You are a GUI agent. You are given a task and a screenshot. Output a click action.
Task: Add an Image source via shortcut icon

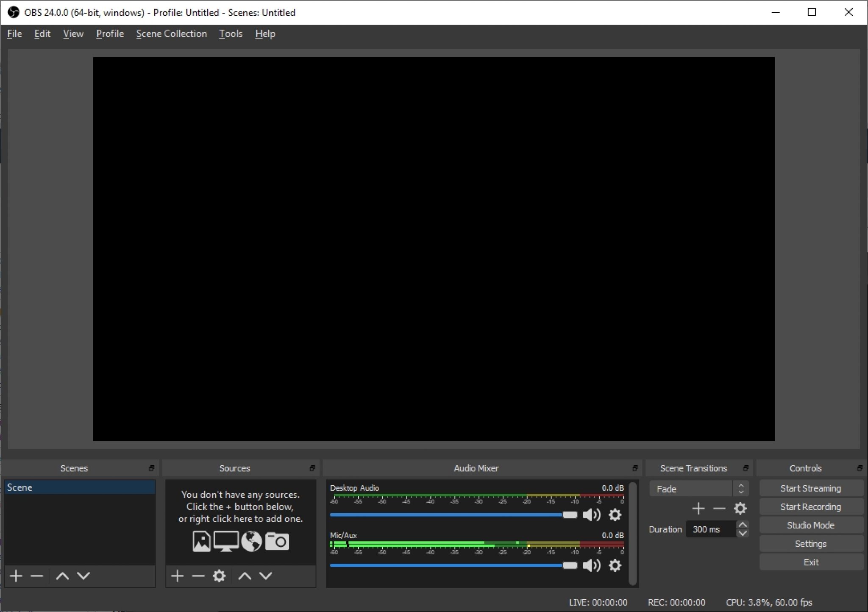[x=201, y=541]
